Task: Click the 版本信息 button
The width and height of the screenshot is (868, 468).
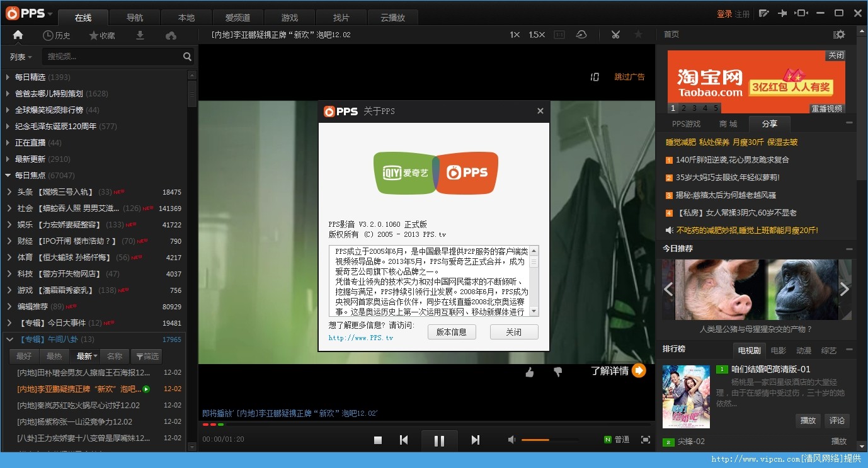Action: click(452, 332)
